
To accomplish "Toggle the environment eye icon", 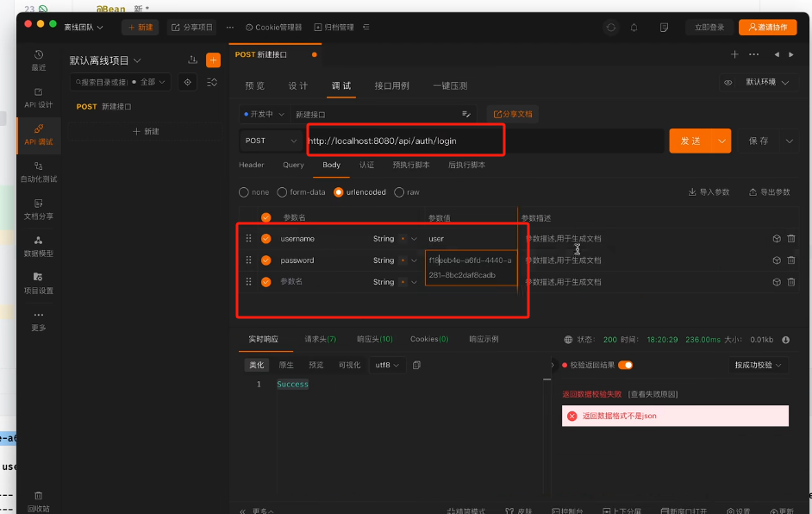I will click(728, 83).
